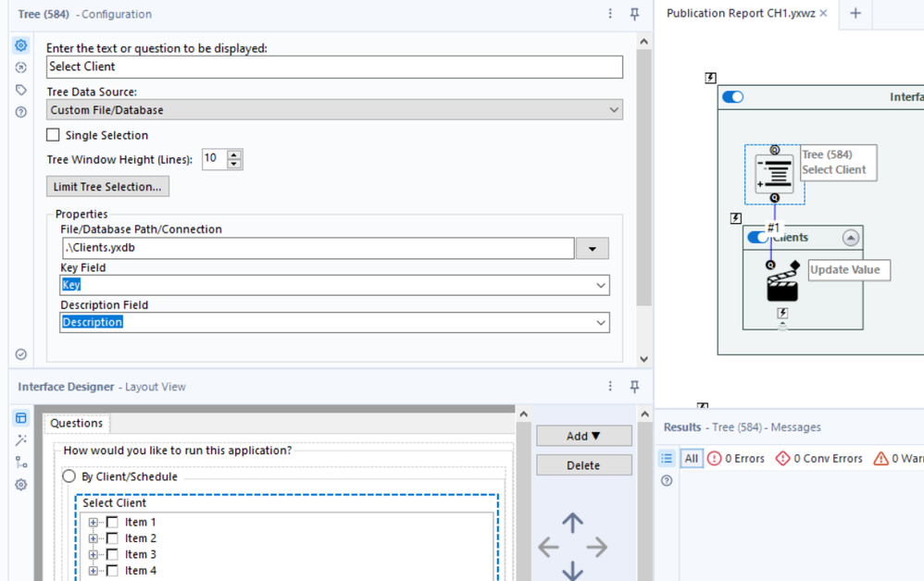Move selected item down with the down arrow
The width and height of the screenshot is (924, 581).
[x=572, y=571]
